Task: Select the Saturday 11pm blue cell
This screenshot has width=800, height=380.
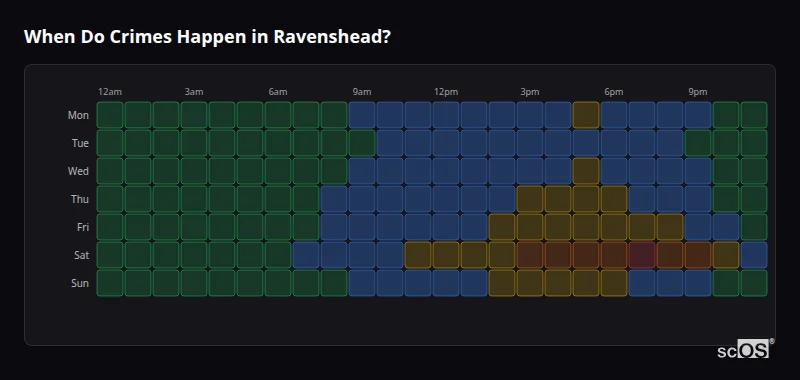Action: coord(754,255)
